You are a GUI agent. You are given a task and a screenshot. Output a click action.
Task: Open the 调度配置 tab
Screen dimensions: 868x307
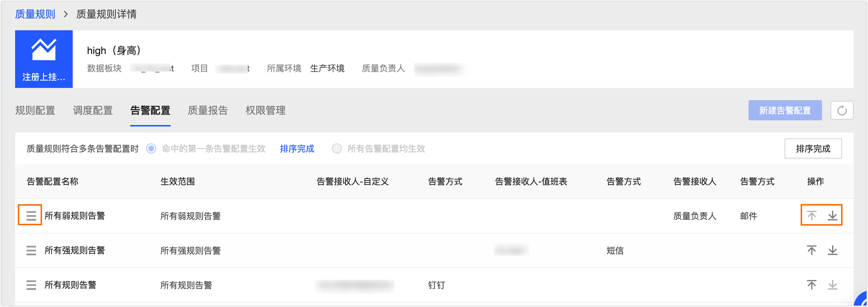[93, 110]
